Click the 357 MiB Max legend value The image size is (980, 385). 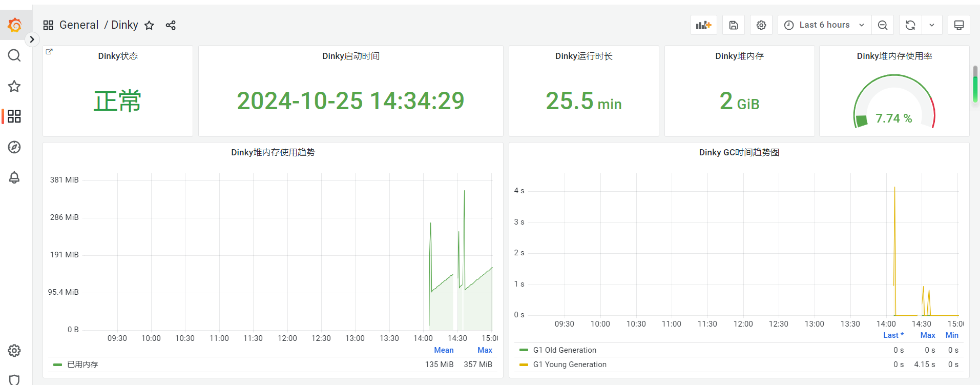tap(478, 364)
